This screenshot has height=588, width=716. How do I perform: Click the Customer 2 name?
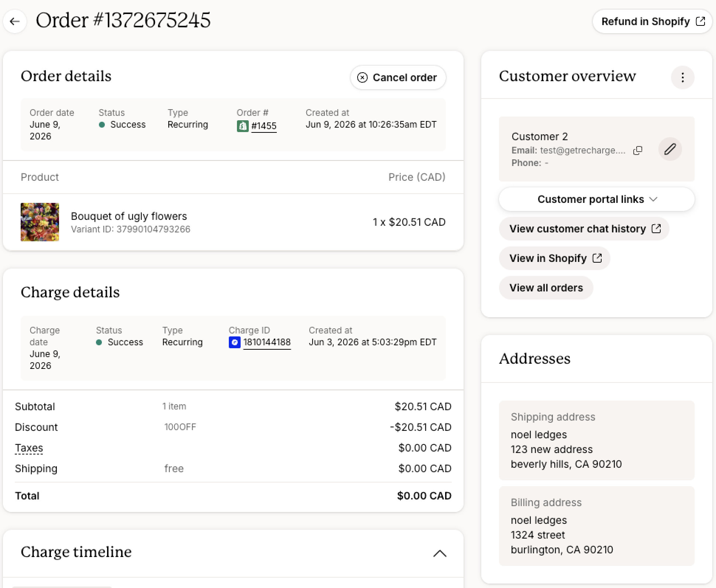point(540,136)
